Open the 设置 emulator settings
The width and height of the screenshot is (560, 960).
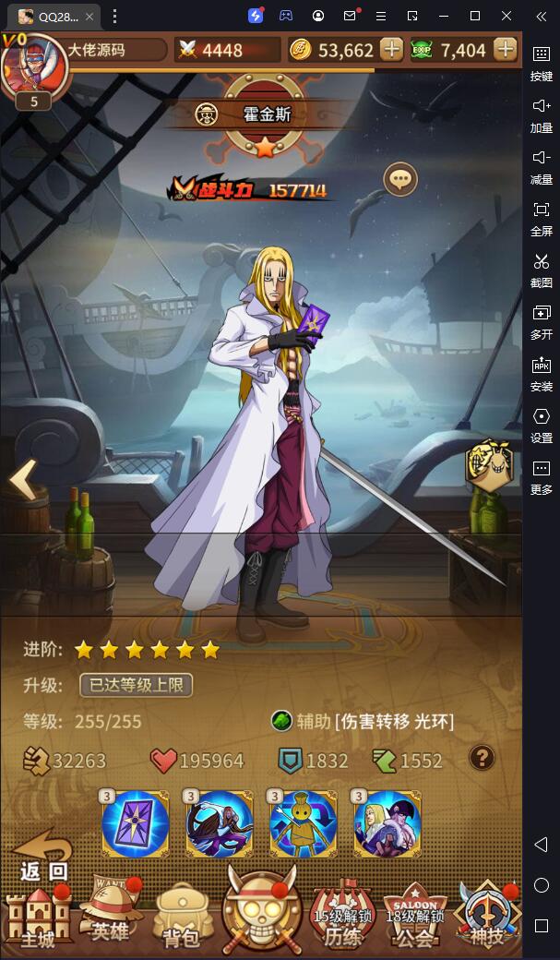541,426
